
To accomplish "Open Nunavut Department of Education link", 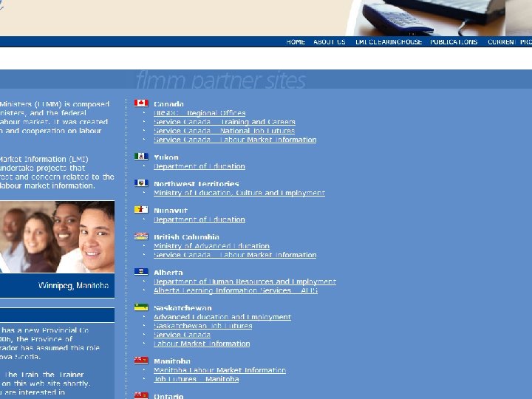I will tap(199, 219).
